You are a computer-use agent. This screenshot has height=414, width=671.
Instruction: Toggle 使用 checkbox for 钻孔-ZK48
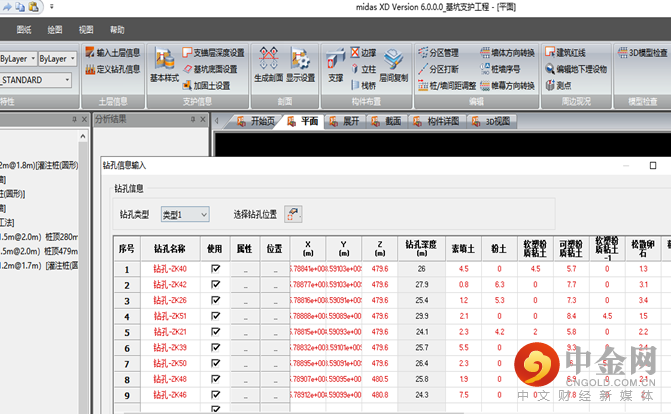216,379
